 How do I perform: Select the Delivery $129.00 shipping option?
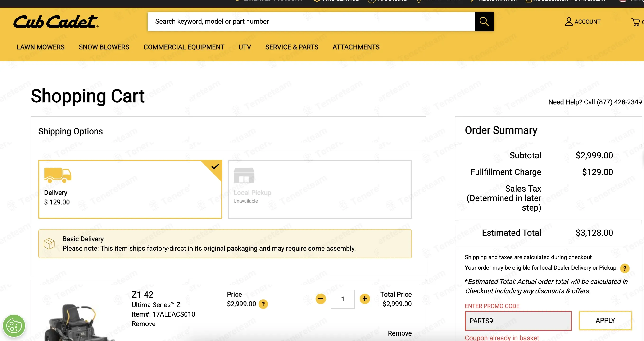[130, 189]
